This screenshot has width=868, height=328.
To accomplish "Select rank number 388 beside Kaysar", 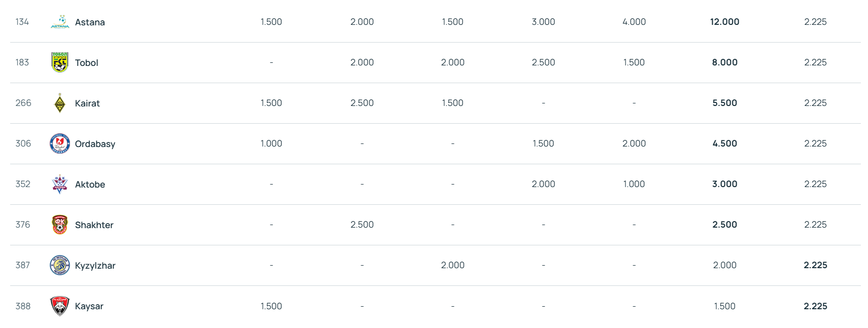I will tap(23, 306).
